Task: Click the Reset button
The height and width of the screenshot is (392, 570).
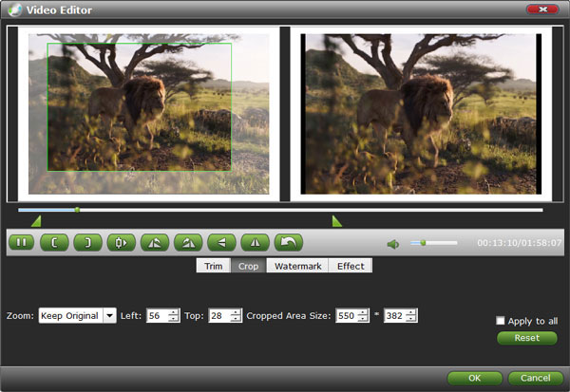Action: (x=526, y=338)
